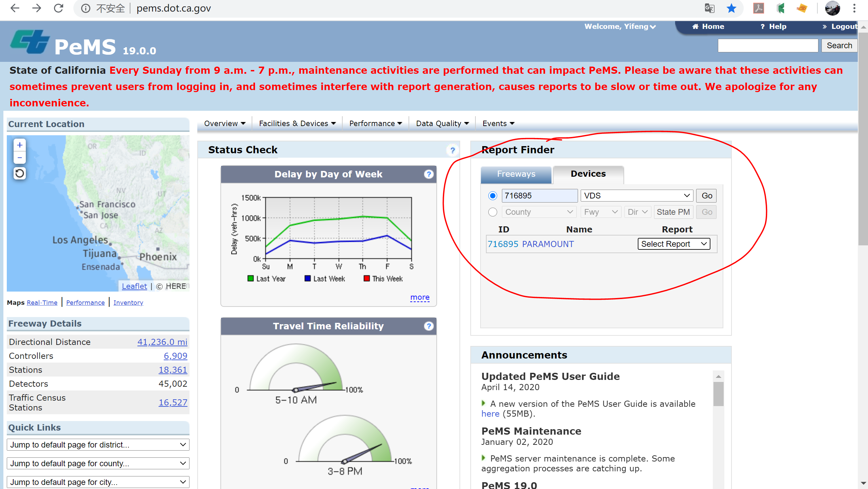
Task: Open jump to county dropdown
Action: click(98, 463)
